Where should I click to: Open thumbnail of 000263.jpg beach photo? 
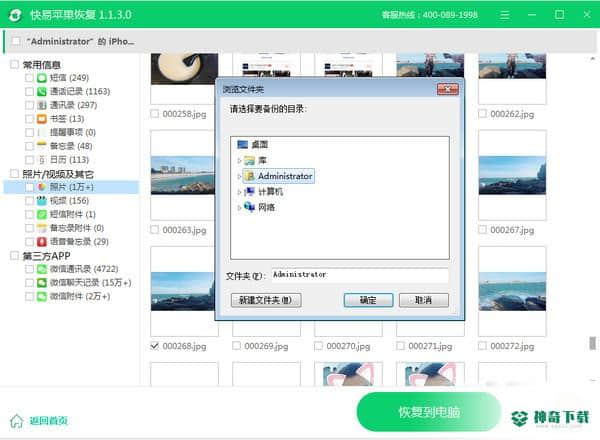tap(183, 175)
